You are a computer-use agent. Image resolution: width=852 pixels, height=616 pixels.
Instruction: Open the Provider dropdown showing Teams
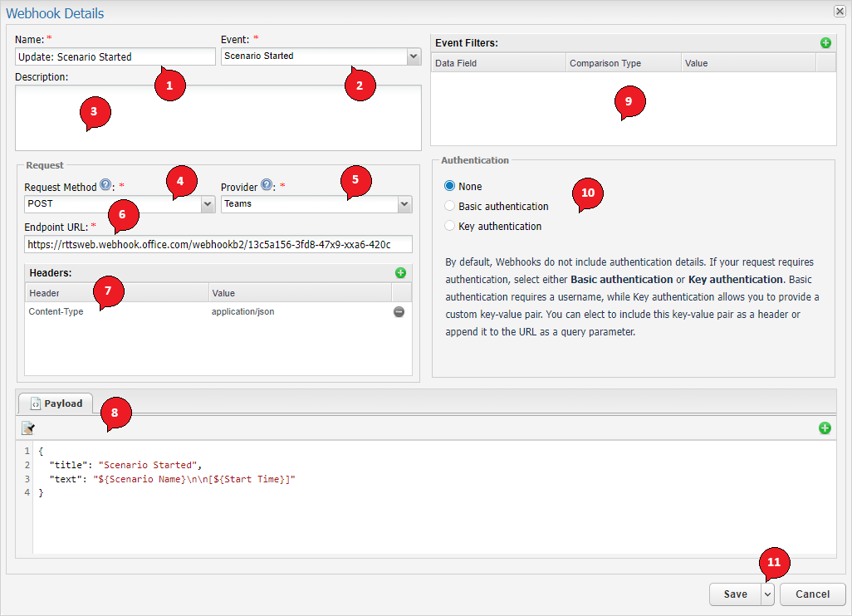[x=404, y=203]
